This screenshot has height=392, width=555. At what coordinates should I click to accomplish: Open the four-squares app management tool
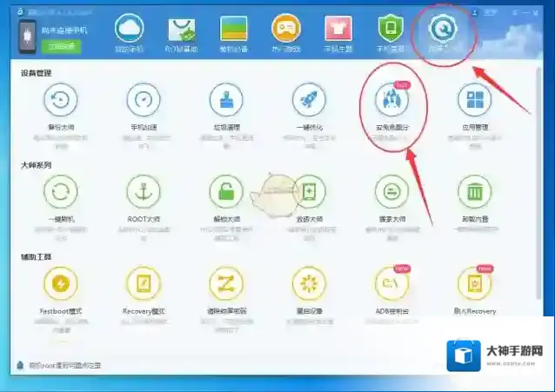coord(475,100)
